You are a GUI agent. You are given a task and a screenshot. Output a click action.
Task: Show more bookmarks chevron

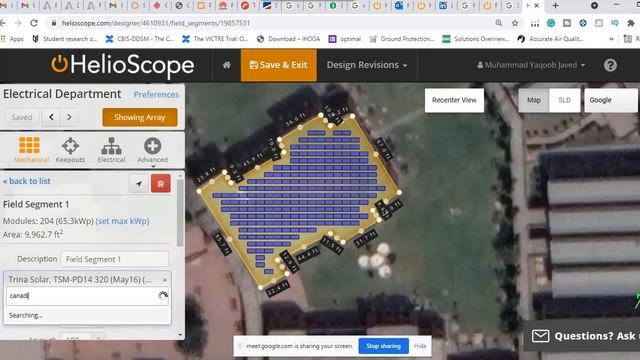coord(611,39)
